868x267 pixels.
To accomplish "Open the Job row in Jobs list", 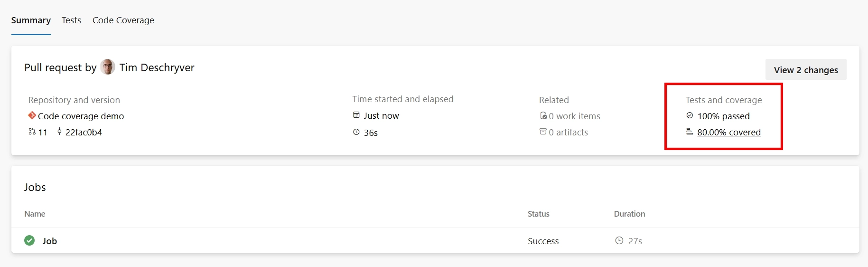I will (435, 240).
